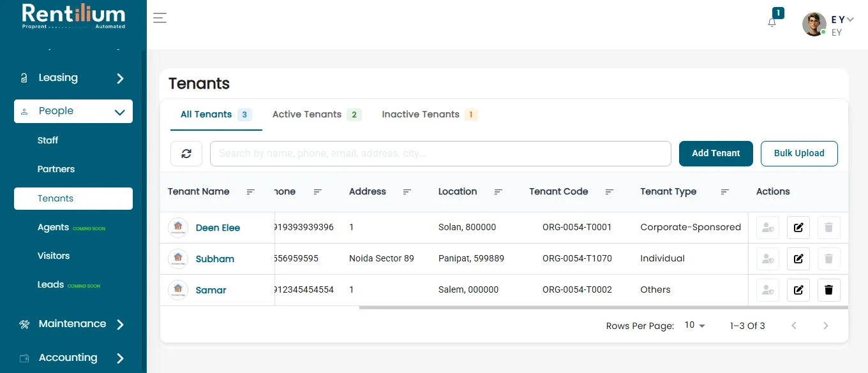Click the Rentilium logo
Viewport: 868px width, 373px height.
coord(73,16)
